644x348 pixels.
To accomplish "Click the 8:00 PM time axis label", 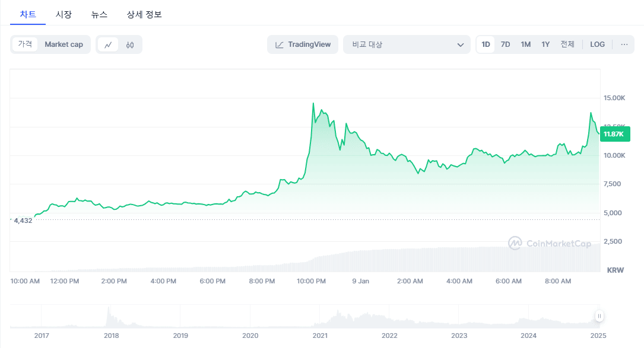I will 262,281.
